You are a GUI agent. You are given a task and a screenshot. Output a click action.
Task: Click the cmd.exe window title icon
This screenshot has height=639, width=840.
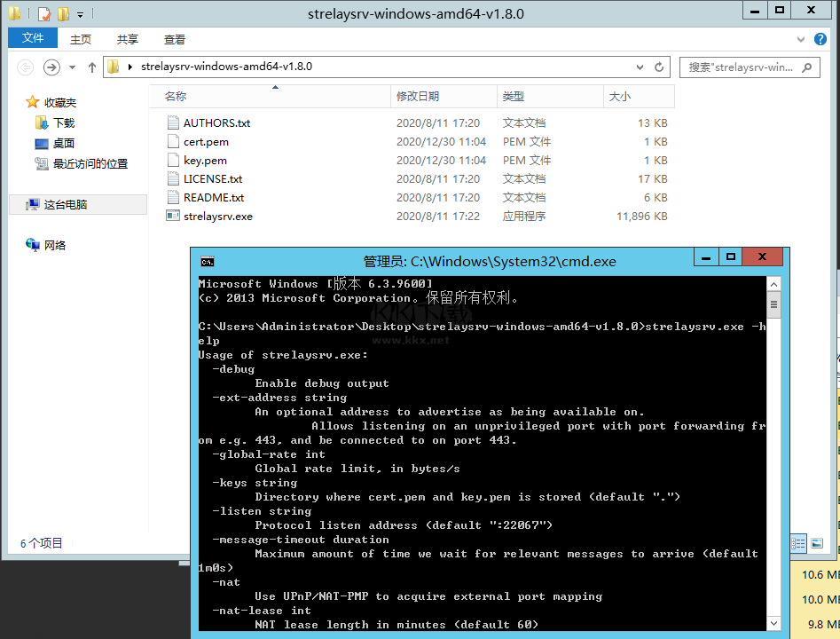click(207, 262)
